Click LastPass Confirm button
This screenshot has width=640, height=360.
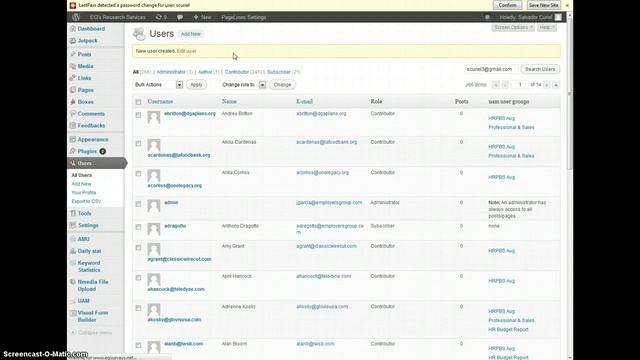tap(507, 5)
